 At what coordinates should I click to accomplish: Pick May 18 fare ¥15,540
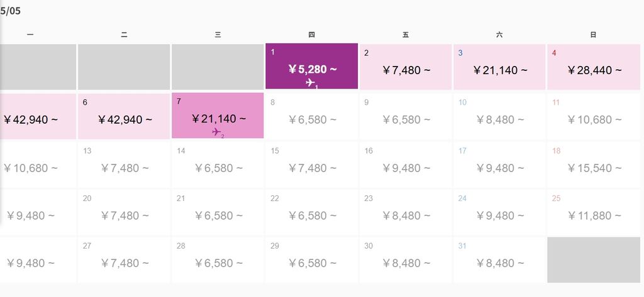click(594, 165)
